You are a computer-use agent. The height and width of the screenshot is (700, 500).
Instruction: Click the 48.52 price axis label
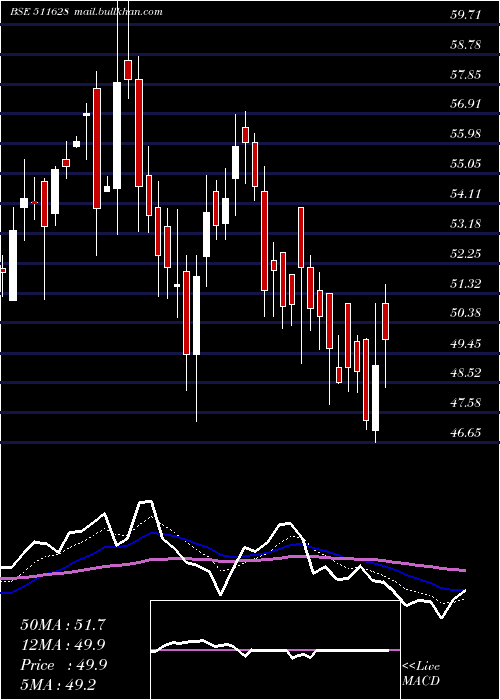pyautogui.click(x=465, y=373)
